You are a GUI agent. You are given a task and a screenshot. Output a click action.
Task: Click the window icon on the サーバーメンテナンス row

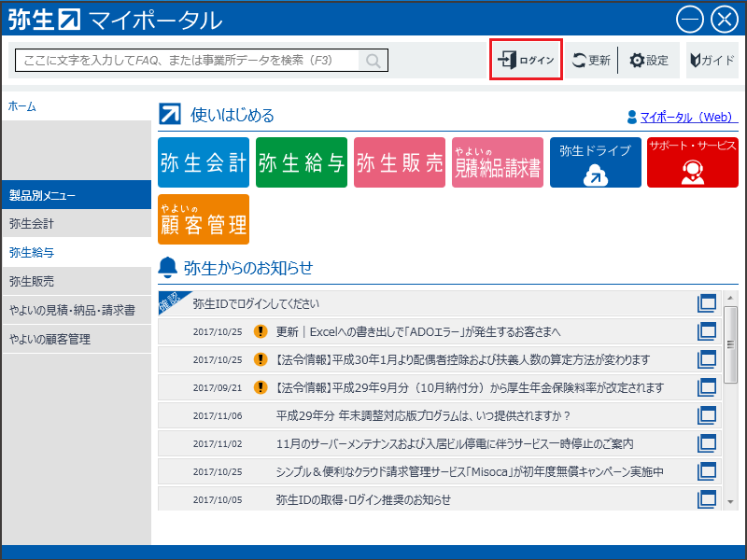[x=707, y=444]
